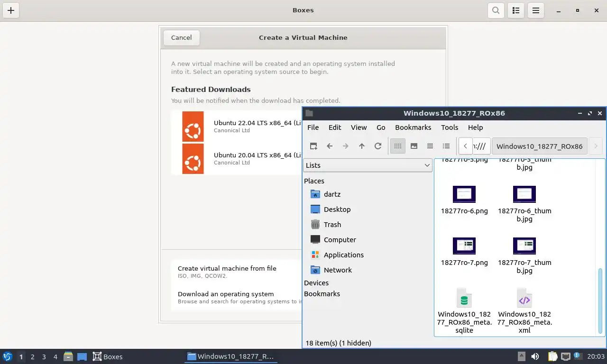Activate Windows10_18277_R... window in taskbar
This screenshot has height=364, width=607.
(x=231, y=356)
